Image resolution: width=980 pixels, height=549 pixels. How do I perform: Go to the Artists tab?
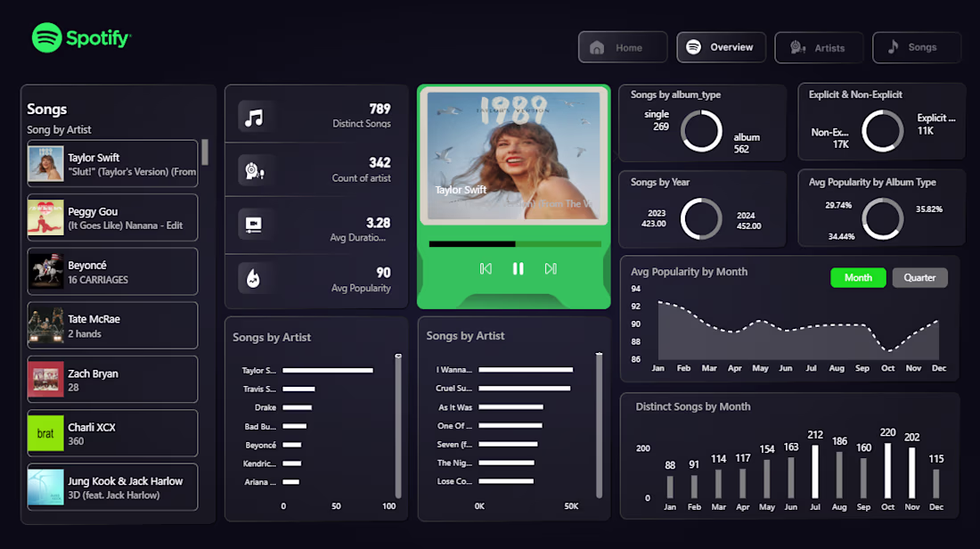point(819,47)
